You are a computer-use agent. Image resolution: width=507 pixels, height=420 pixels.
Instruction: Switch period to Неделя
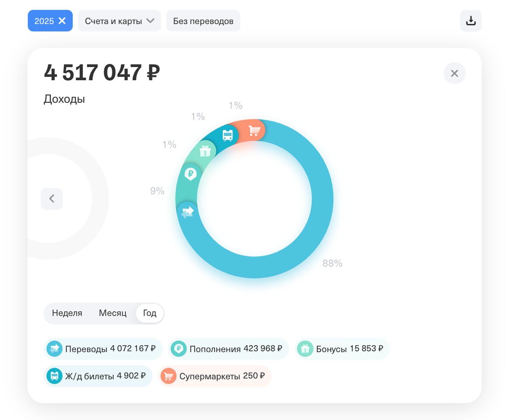click(67, 313)
